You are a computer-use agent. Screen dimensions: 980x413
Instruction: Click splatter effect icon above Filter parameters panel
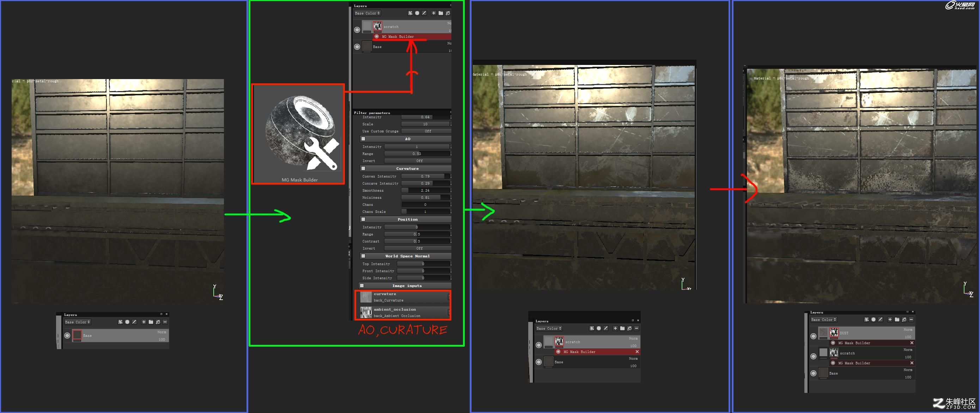[x=410, y=13]
